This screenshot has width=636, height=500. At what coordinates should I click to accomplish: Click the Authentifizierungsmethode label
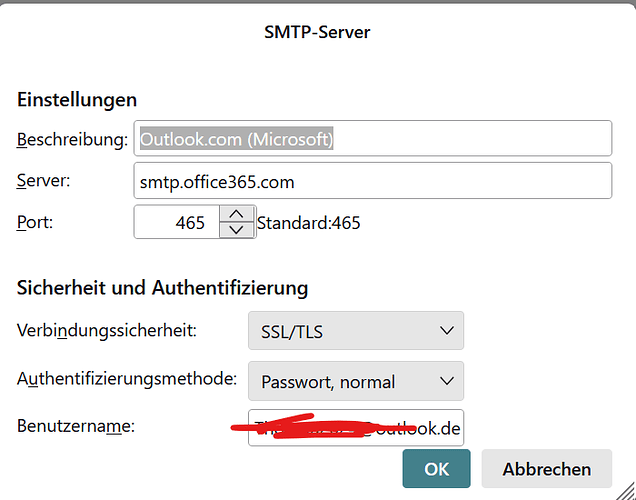pos(127,379)
